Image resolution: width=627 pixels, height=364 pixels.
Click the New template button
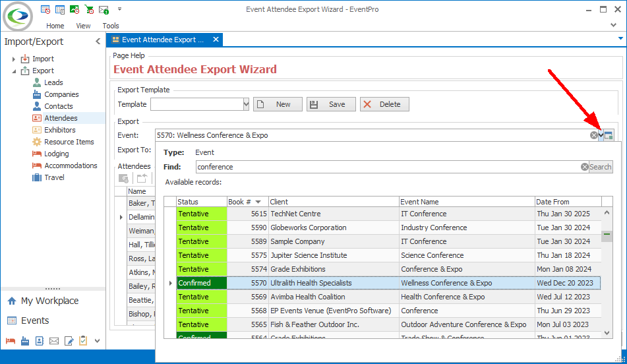(278, 104)
